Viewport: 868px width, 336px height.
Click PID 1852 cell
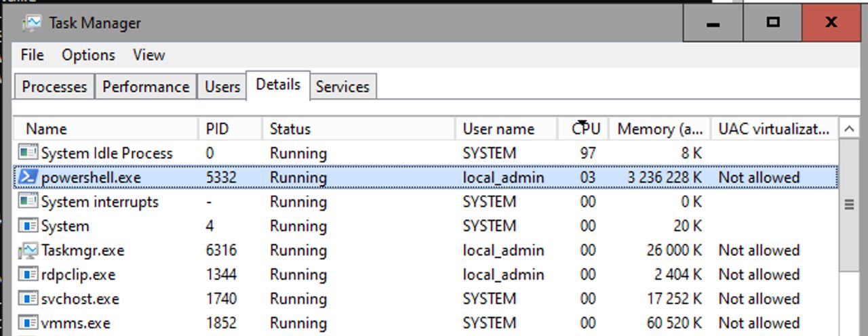coord(221,324)
